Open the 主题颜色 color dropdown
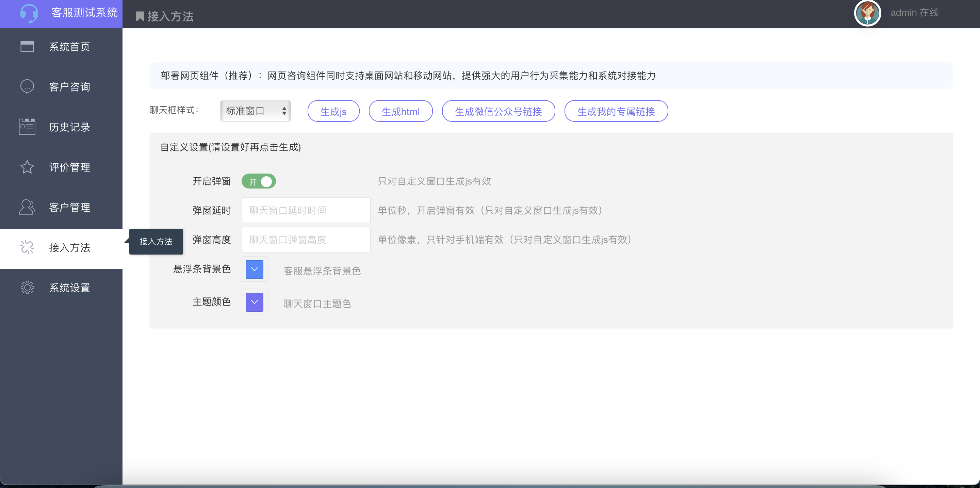Viewport: 980px width, 488px height. pos(254,302)
